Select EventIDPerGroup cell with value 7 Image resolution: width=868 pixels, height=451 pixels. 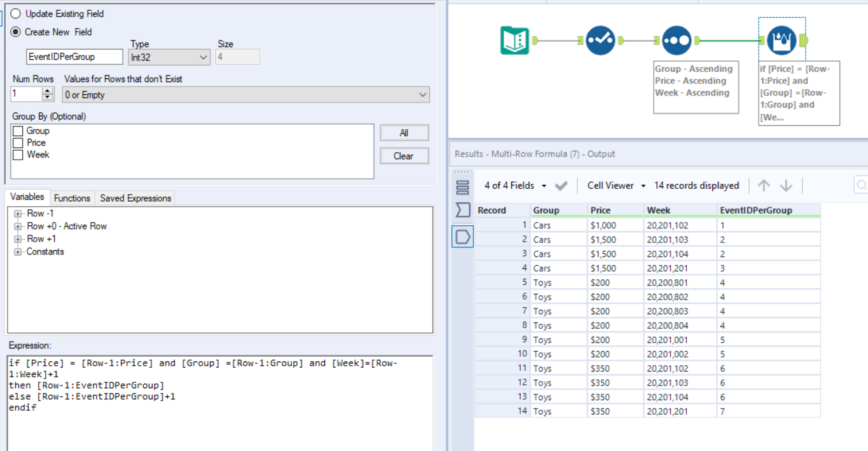[x=769, y=412]
